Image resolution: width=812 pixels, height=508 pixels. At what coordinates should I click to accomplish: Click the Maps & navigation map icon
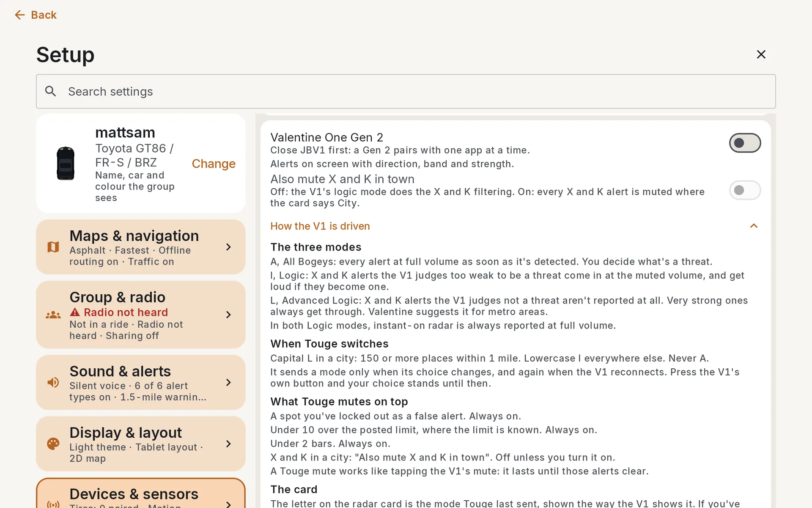click(53, 247)
